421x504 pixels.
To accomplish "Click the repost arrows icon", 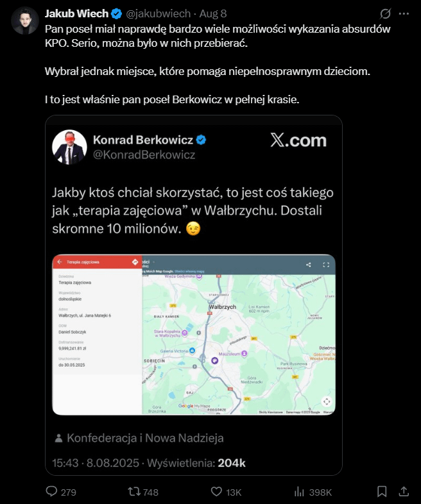I will click(x=133, y=491).
